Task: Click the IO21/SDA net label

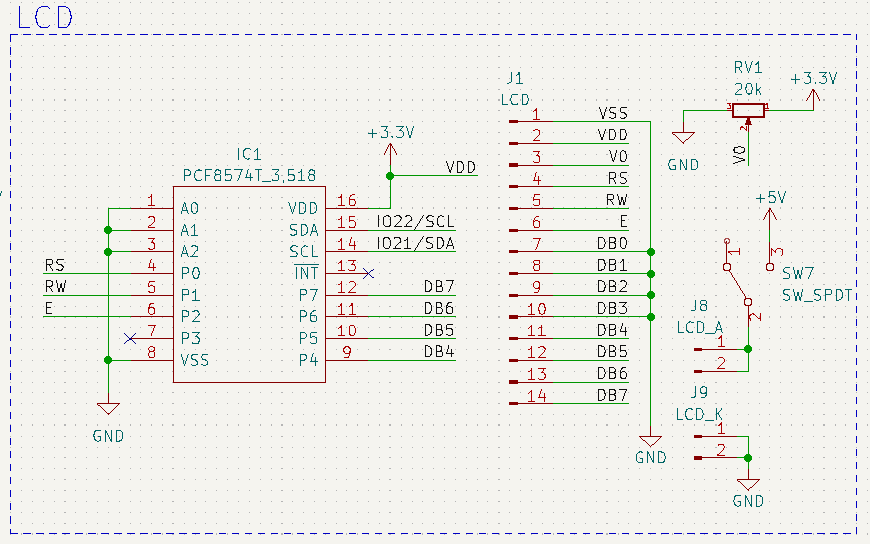Action: (x=415, y=243)
